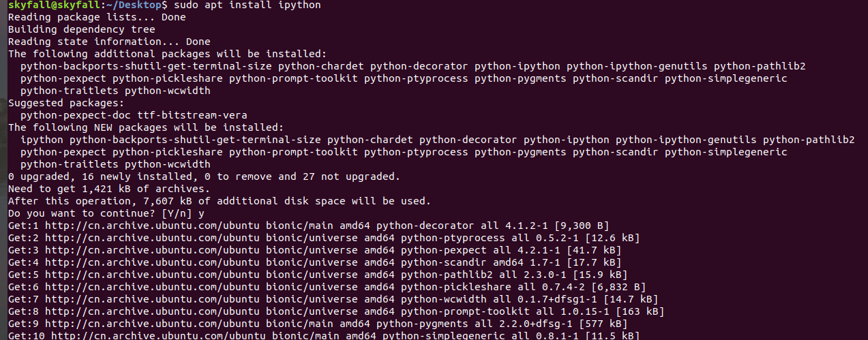Select the line 'Reading state information... Done'
The height and width of the screenshot is (340, 868).
109,42
